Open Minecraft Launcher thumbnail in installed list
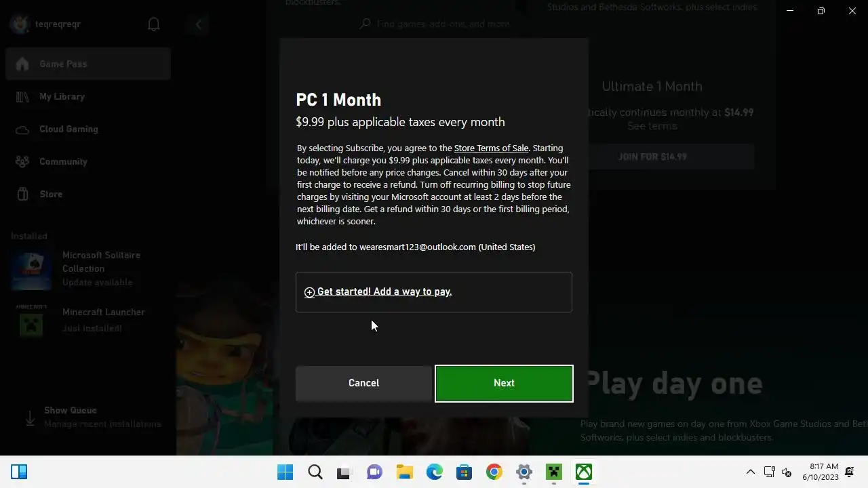 31,320
